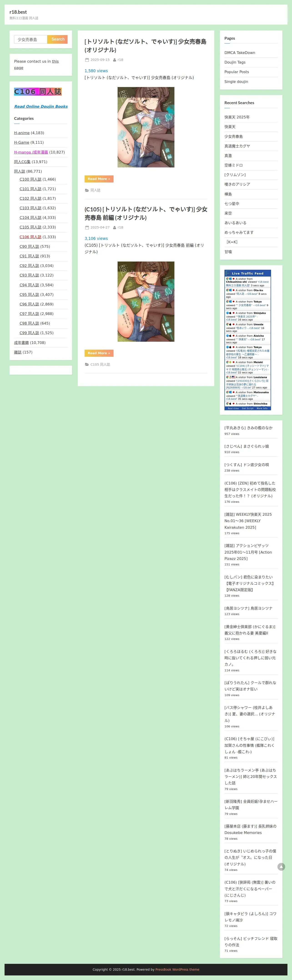Open Read Online Doujin Books link
This screenshot has width=292, height=980.
pos(41,107)
